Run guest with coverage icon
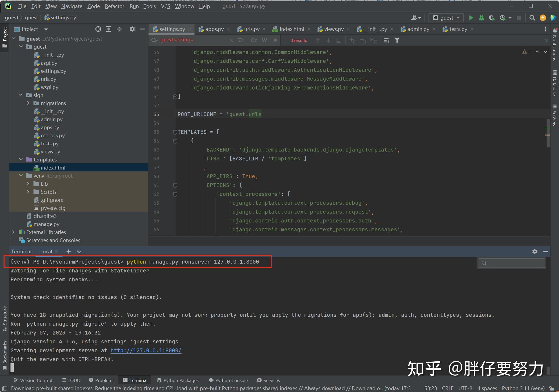559x392 pixels. (x=492, y=18)
